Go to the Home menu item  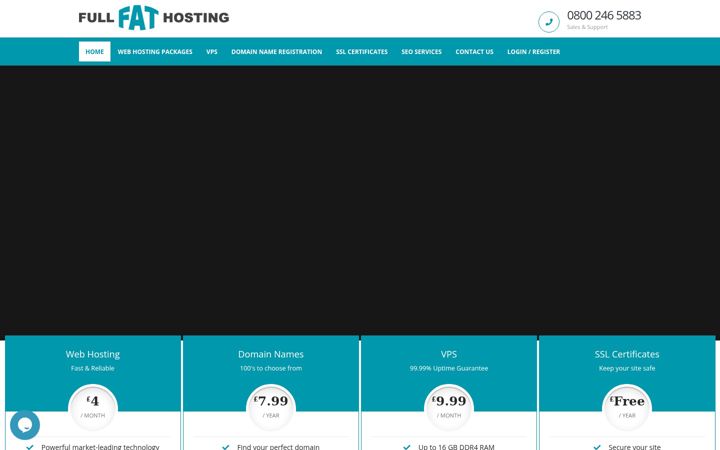95,52
